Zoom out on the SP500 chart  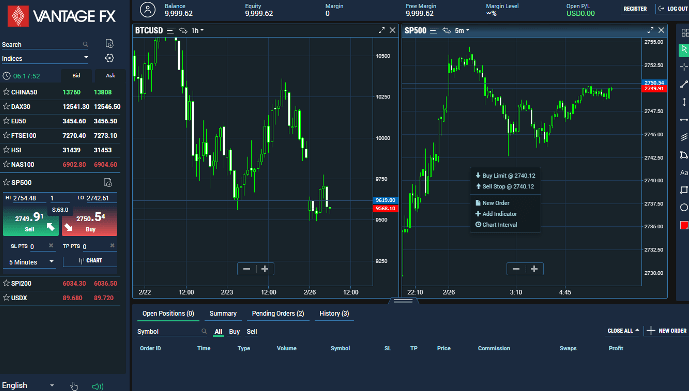tap(516, 269)
